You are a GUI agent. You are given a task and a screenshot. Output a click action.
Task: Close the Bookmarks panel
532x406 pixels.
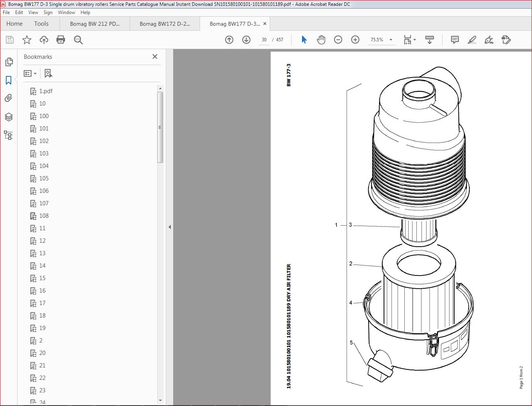[155, 56]
